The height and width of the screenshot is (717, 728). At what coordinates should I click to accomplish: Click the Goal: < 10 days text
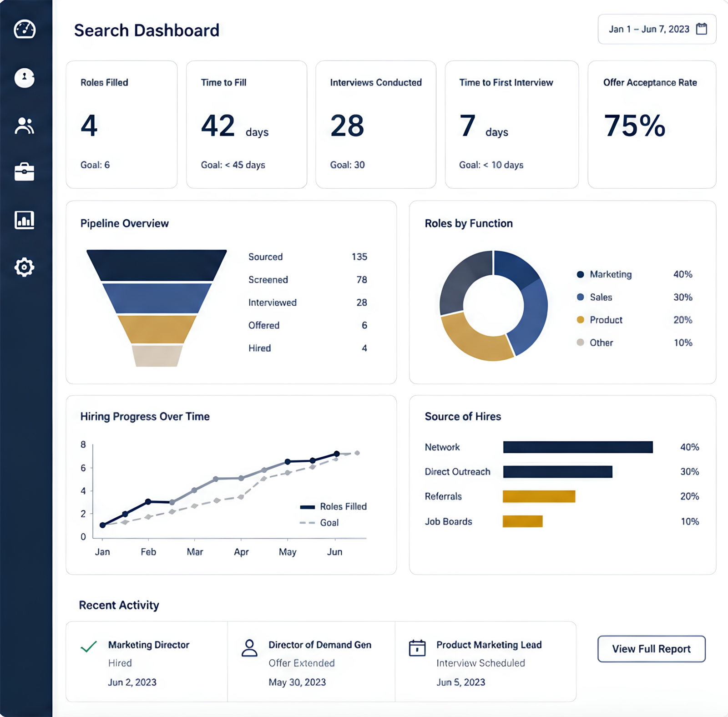coord(491,165)
